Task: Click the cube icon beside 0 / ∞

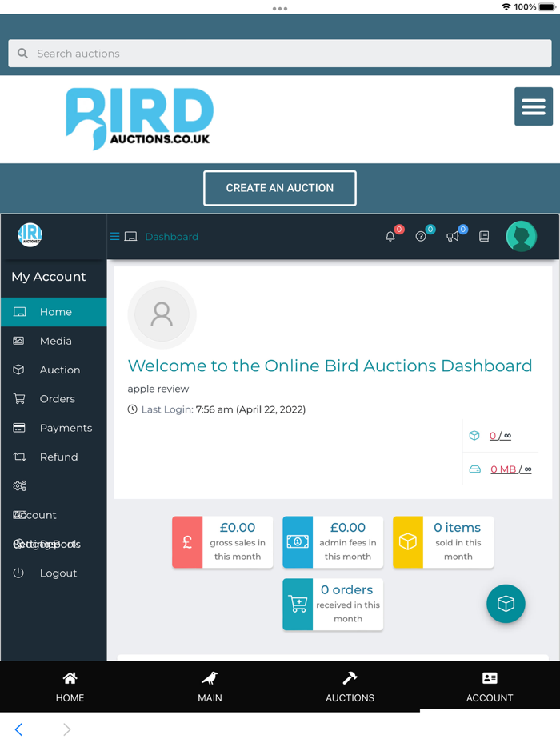Action: click(474, 435)
